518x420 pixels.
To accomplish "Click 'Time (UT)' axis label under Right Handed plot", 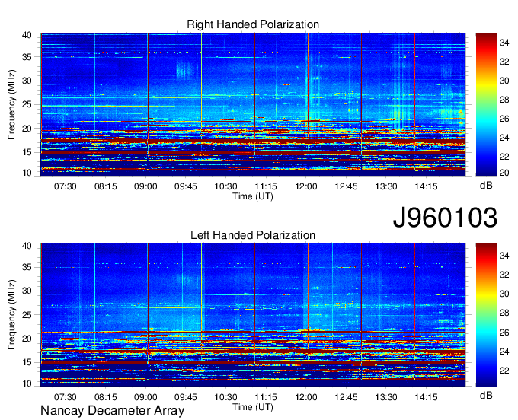I will [x=253, y=196].
